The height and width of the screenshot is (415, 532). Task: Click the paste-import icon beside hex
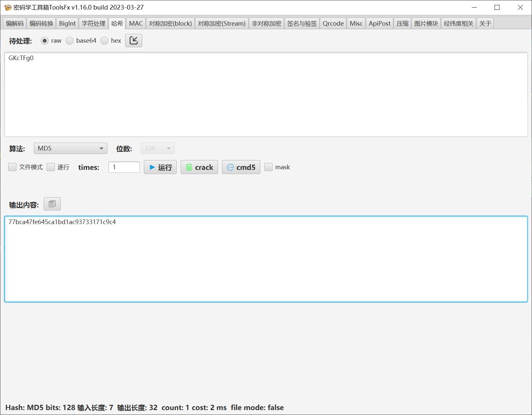tap(134, 40)
